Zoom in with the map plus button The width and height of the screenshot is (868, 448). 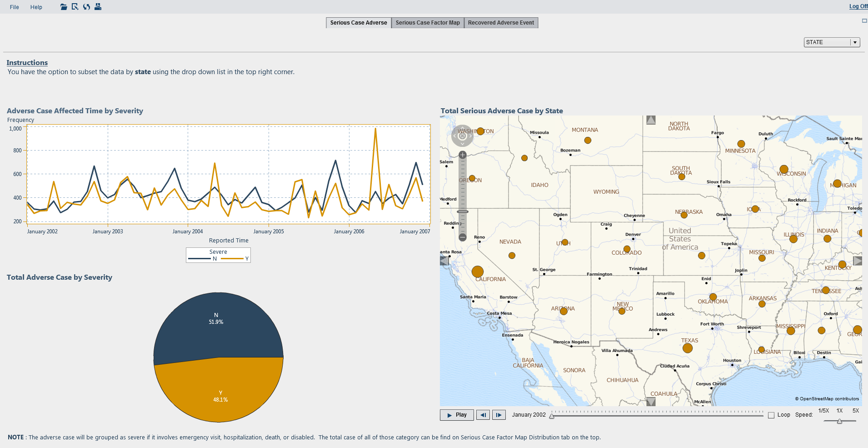[x=463, y=155]
